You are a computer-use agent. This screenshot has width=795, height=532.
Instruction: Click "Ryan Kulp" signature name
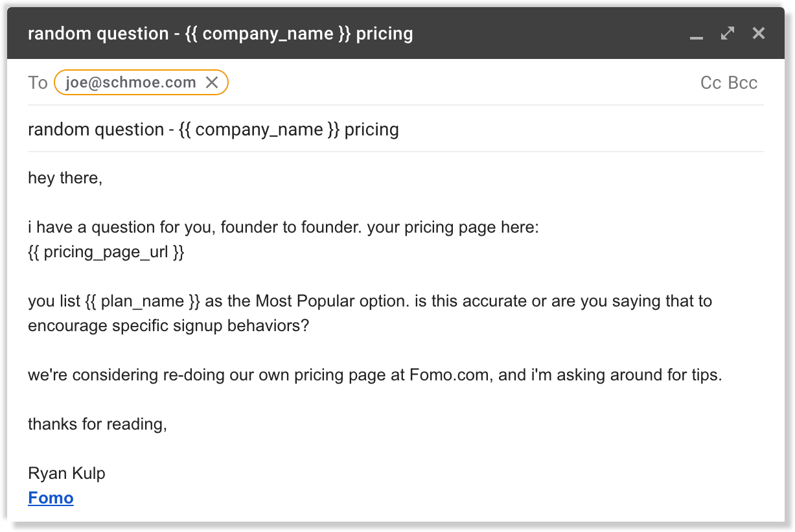[66, 473]
